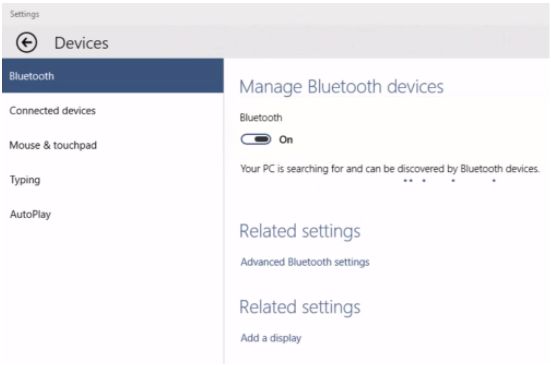The height and width of the screenshot is (365, 551).
Task: Click the Devices page title
Action: pyautogui.click(x=82, y=43)
